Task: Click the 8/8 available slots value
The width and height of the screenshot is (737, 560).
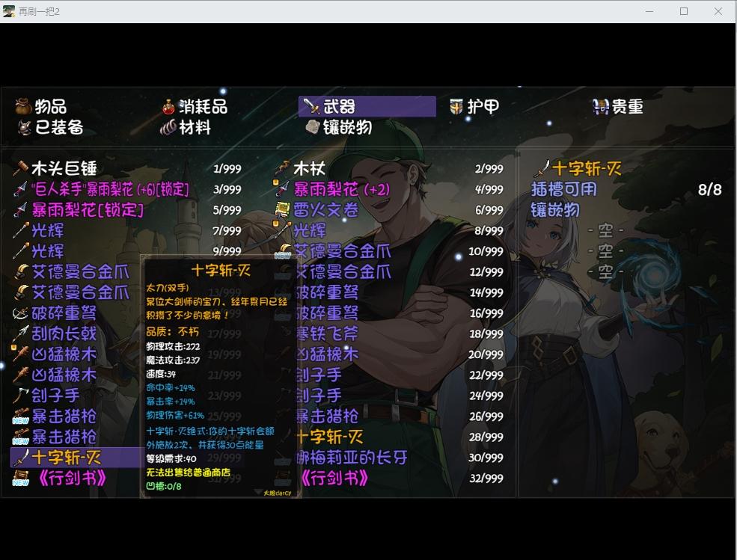Action: pyautogui.click(x=710, y=189)
